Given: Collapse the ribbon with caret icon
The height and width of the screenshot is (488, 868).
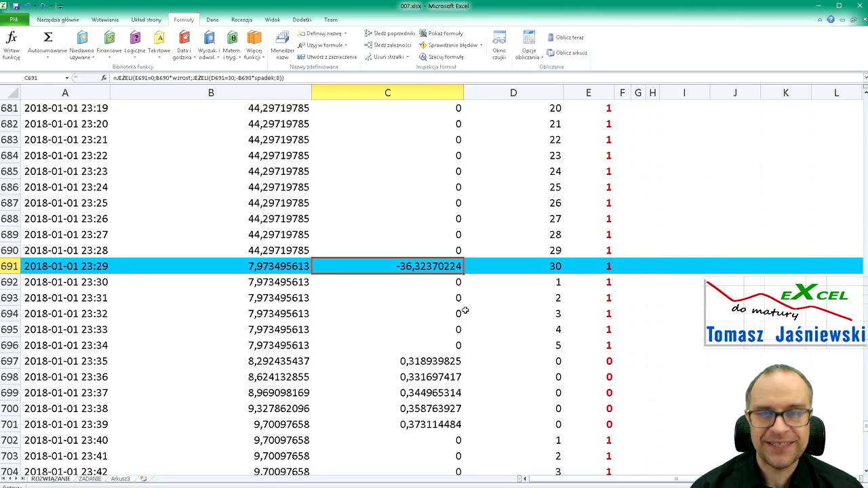Looking at the screenshot, I should coord(820,20).
